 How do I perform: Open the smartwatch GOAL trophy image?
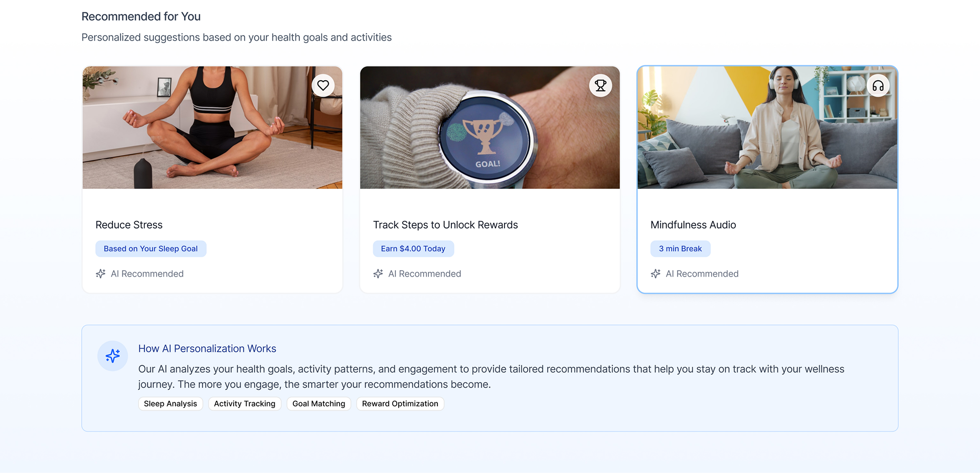click(490, 127)
